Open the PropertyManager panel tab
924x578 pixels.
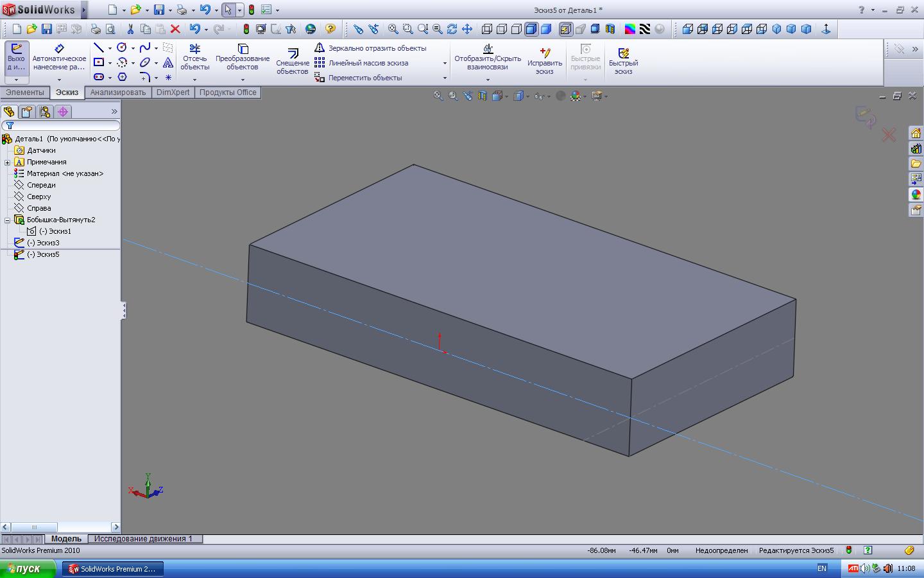pyautogui.click(x=26, y=112)
